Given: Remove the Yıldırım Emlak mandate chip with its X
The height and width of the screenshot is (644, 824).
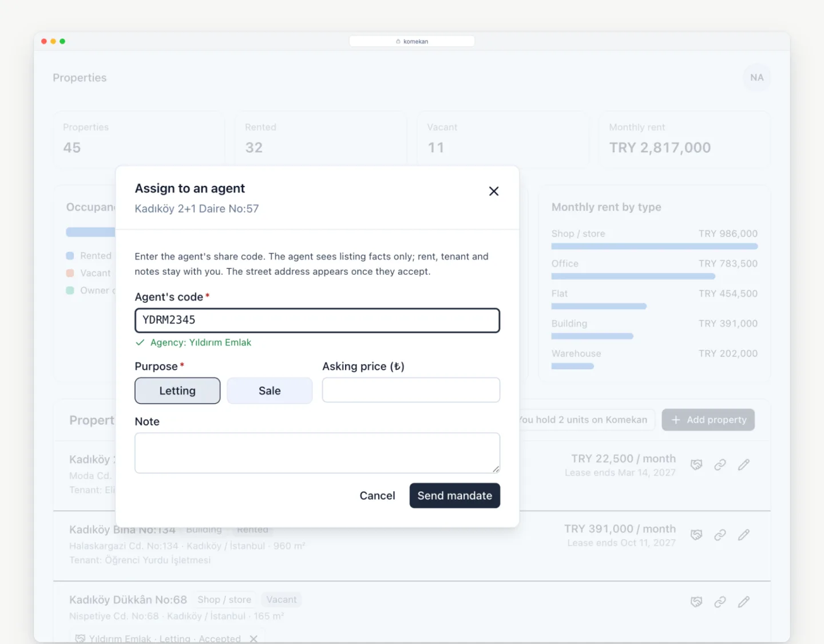Looking at the screenshot, I should (x=253, y=639).
